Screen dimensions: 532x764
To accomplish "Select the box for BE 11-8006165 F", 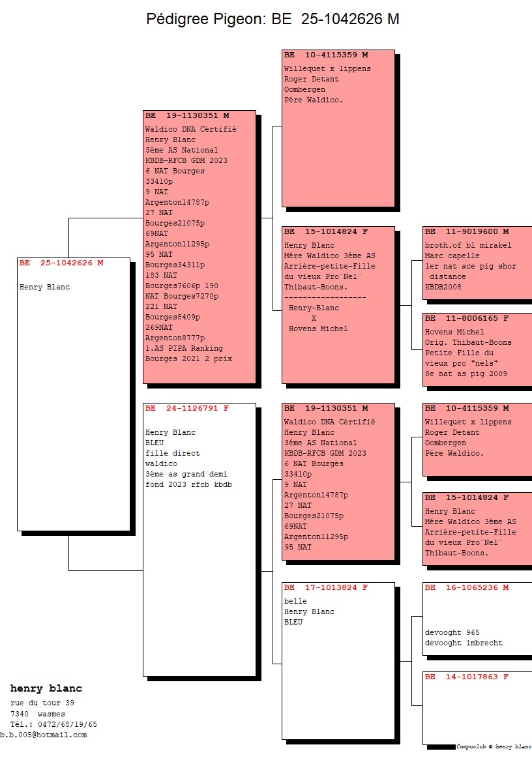I will pos(477,349).
